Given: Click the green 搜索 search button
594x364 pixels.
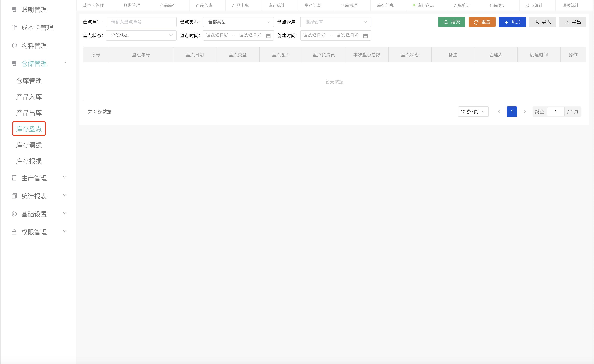Looking at the screenshot, I should pyautogui.click(x=452, y=22).
